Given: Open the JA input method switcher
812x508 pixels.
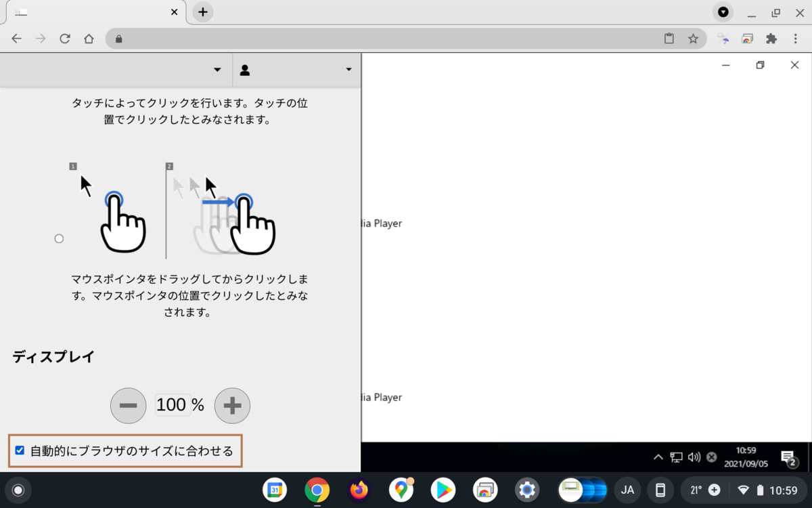Looking at the screenshot, I should (x=627, y=490).
